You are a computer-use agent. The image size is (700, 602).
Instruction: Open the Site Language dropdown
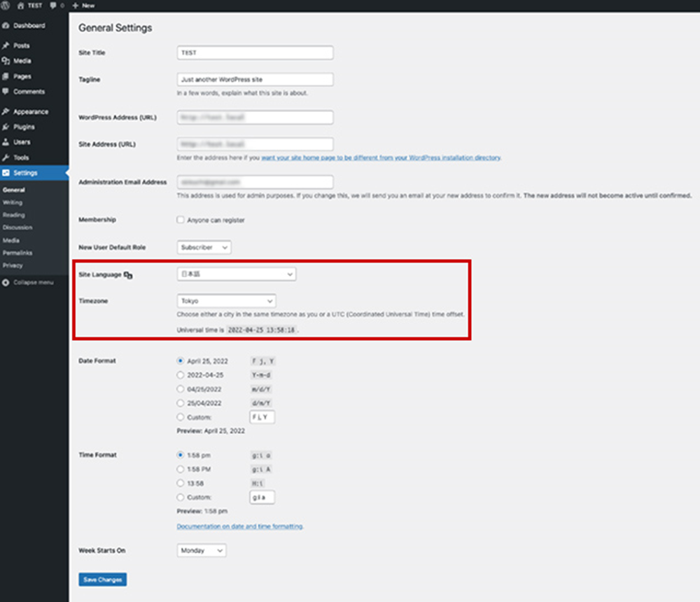(x=236, y=274)
